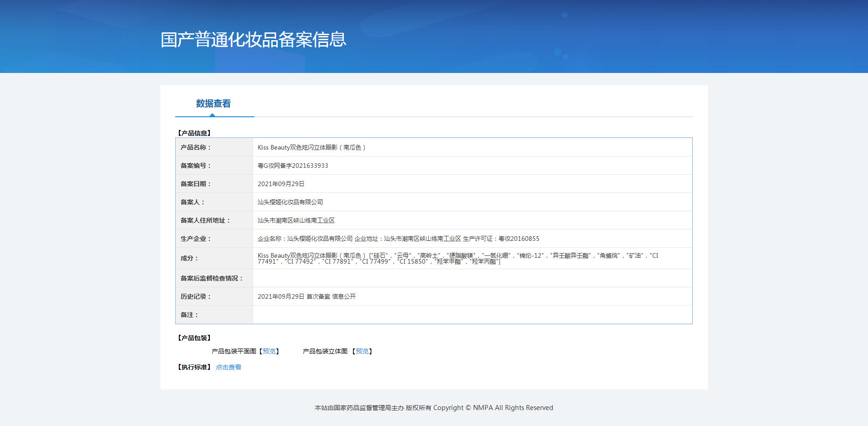Open the 点击查看 execution standard link
This screenshot has height=426, width=868.
tap(229, 367)
